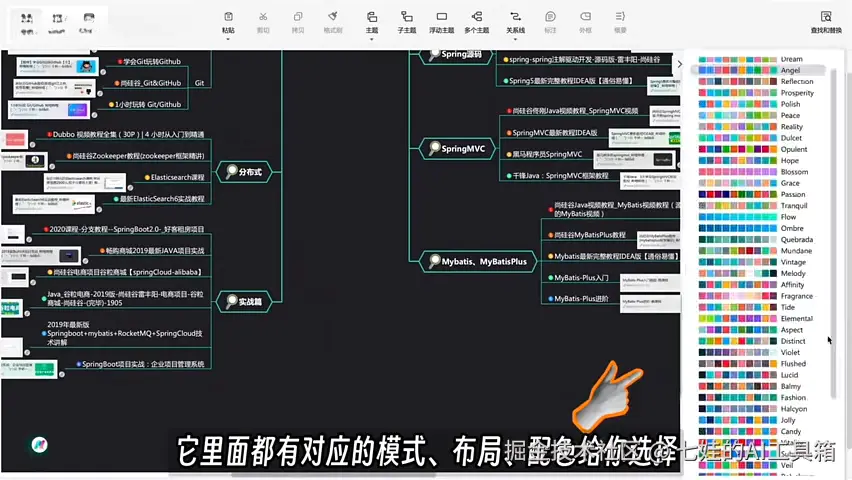
Task: Click the 1小时玩转 Git/Github topic
Action: click(147, 104)
